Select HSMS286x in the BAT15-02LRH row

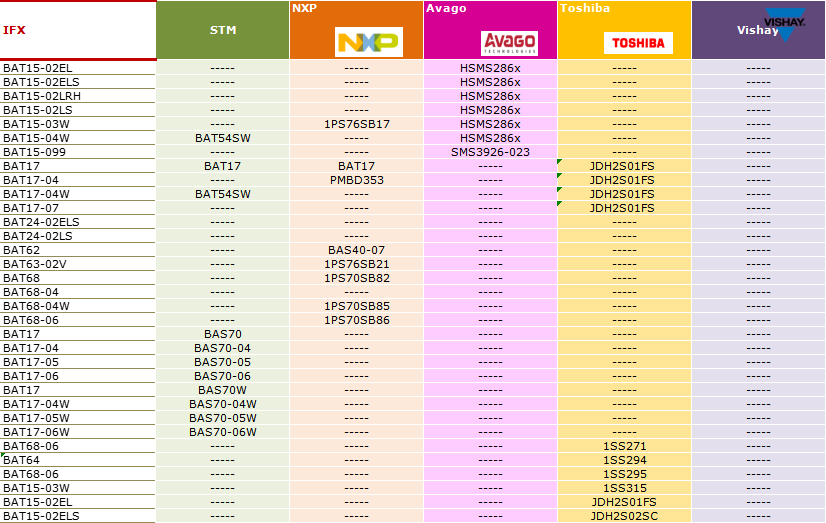pos(490,96)
